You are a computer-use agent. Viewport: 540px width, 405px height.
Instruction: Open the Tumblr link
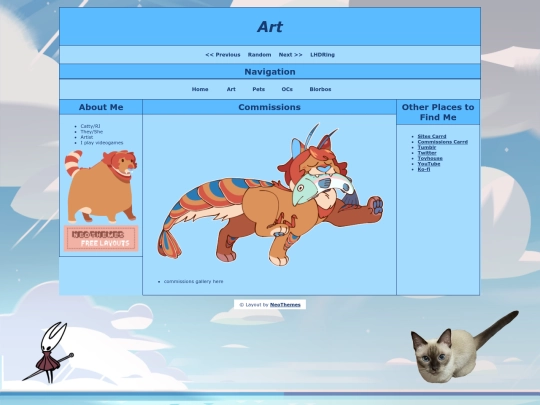[x=427, y=147]
